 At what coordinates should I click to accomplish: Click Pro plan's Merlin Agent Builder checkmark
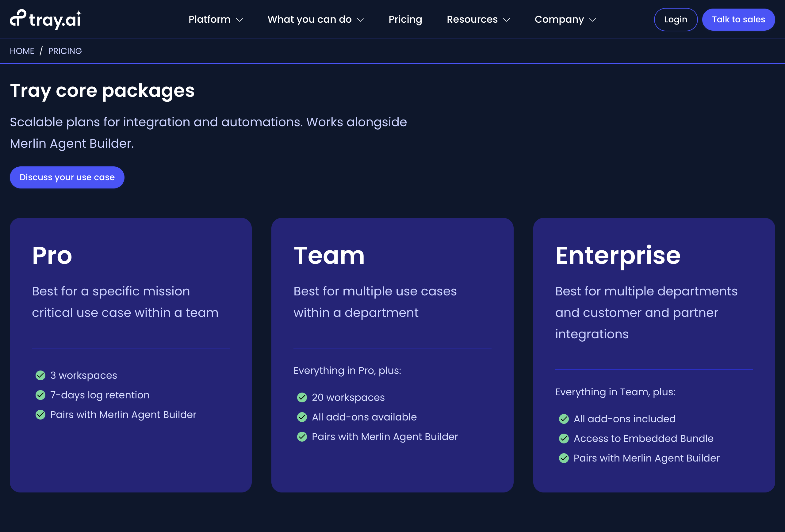tap(40, 415)
